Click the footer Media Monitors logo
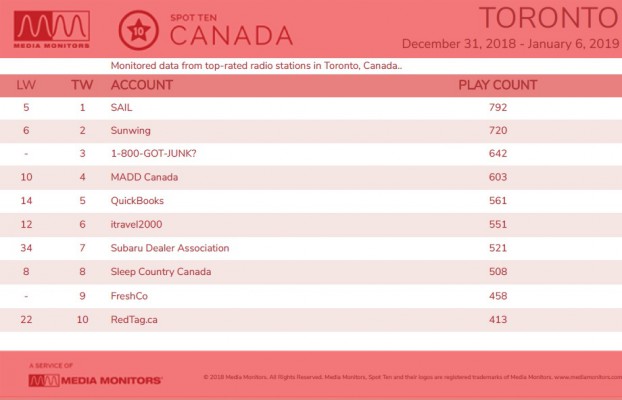Viewport: 622px width, 400px height. tap(95, 380)
